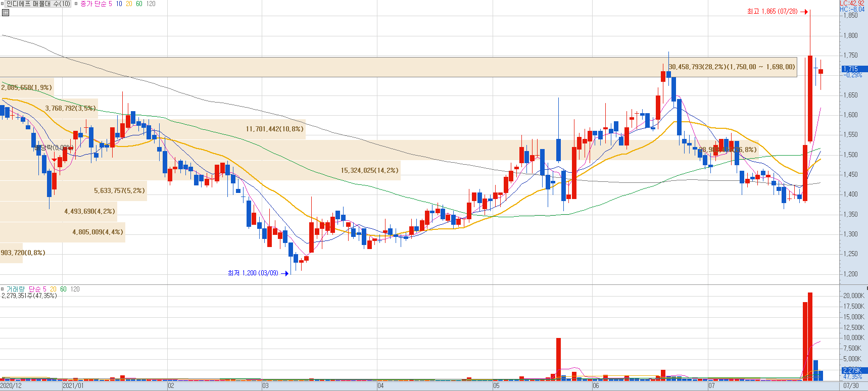Select the 거래량 volume indicator label
868x391 pixels.
click(16, 289)
